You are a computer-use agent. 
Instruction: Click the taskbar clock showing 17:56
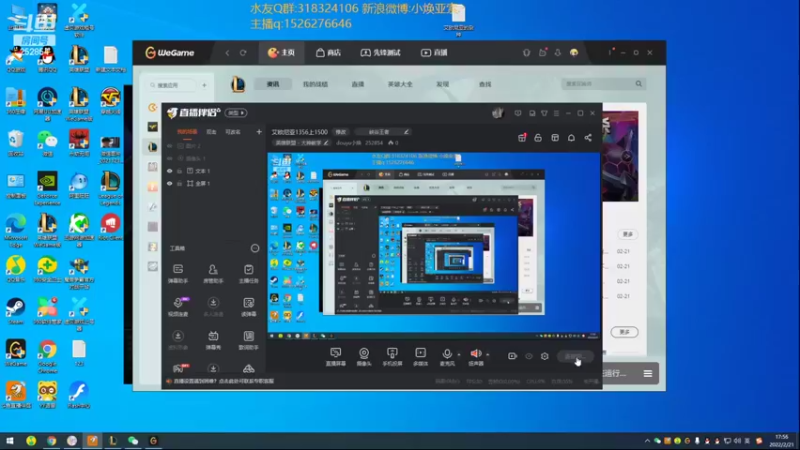coord(783,441)
